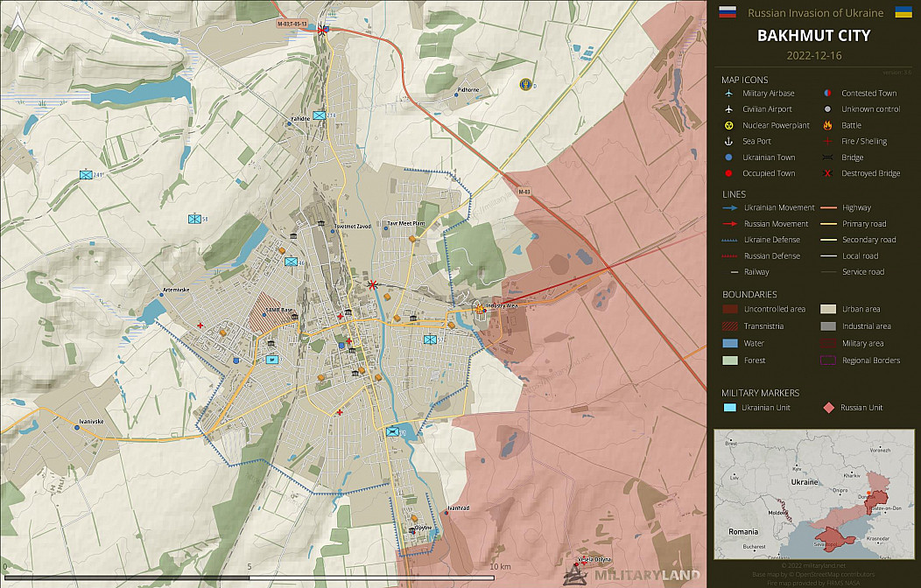Click the Ukrainian unit marker labeled 241
The height and width of the screenshot is (588, 921).
[x=86, y=175]
